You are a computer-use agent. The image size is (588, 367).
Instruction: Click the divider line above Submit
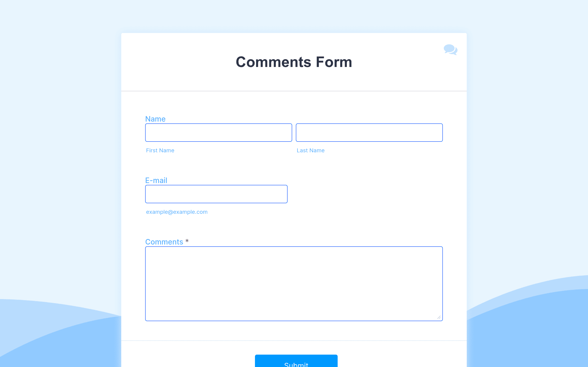(294, 341)
